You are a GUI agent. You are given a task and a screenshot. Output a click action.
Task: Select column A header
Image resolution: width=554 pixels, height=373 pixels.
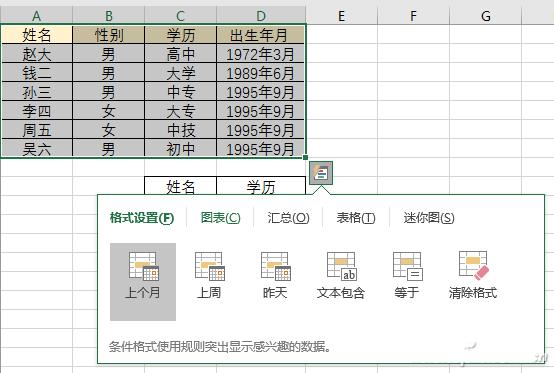point(36,16)
